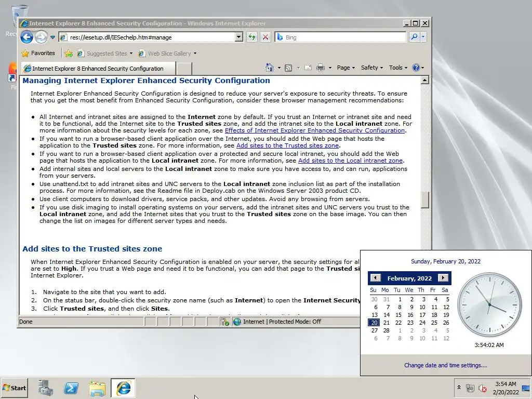Click the Done status bar text
Viewport: 532px width, 399px height.
[26, 322]
